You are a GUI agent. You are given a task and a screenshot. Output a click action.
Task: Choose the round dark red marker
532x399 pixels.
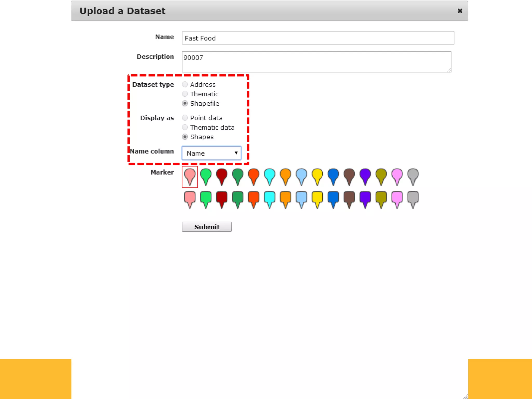pos(222,176)
